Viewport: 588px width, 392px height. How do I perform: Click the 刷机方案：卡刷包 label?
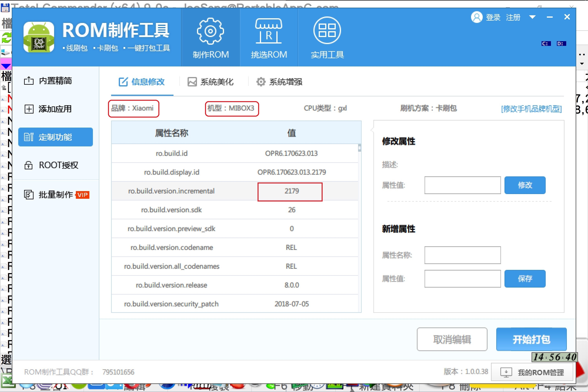pos(428,108)
